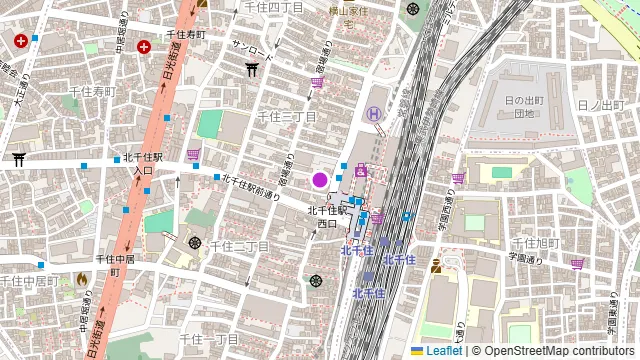
Task: Click the 大正通り street label
Action: (x=22, y=90)
